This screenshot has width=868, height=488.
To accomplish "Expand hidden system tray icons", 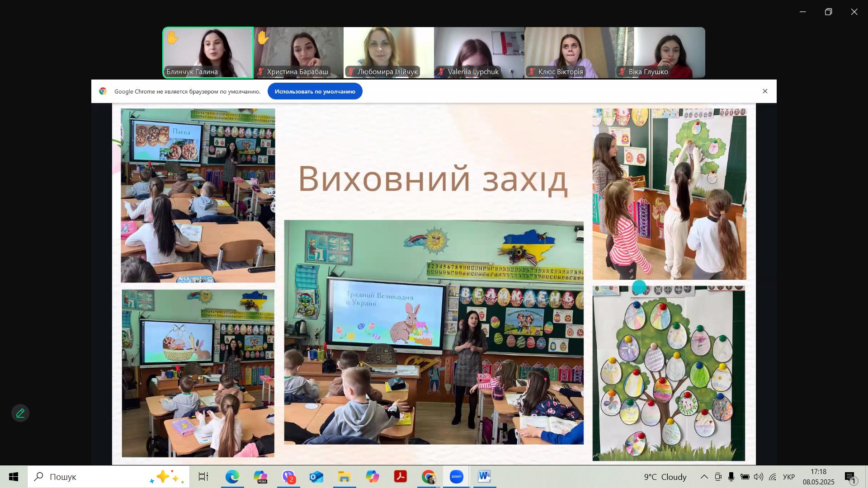I will coord(704,477).
